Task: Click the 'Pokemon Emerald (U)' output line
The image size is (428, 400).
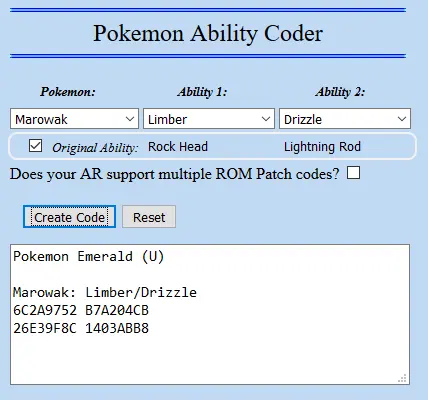Action: [89, 257]
